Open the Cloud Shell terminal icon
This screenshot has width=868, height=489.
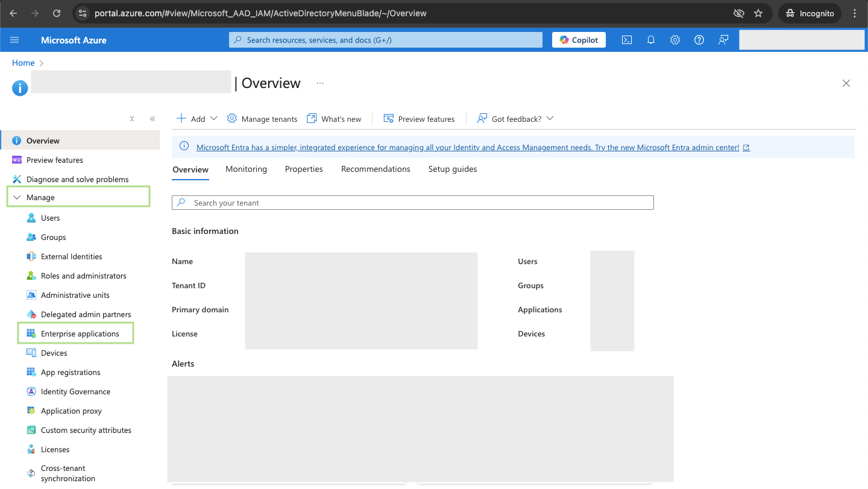(x=627, y=40)
